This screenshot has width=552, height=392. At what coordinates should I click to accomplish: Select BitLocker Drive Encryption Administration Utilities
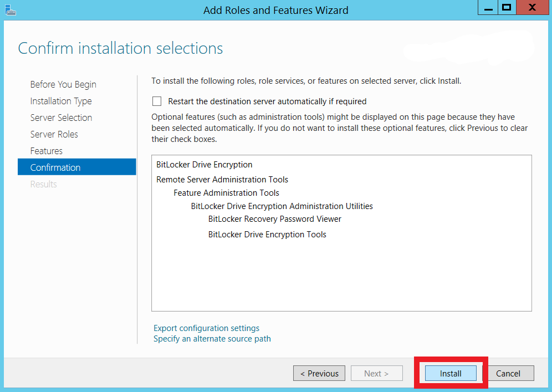(x=282, y=206)
